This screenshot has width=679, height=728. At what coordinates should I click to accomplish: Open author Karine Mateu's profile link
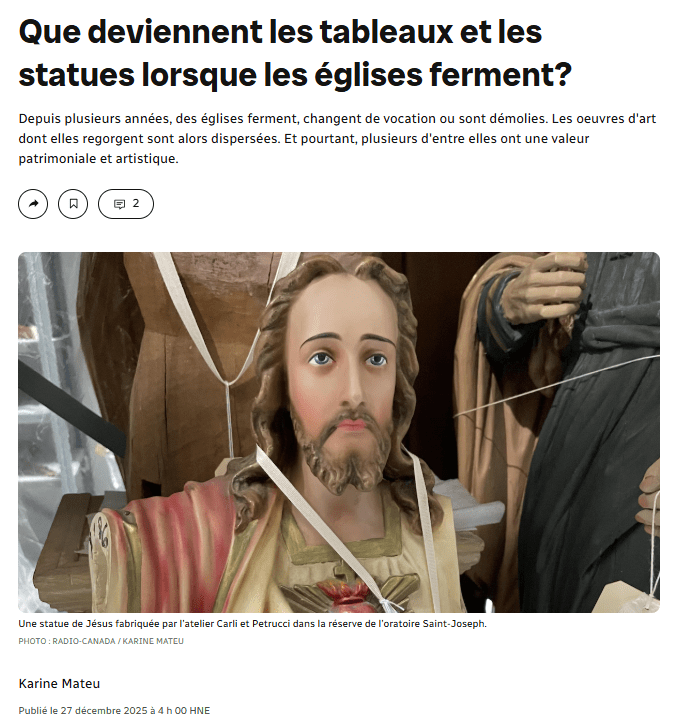tap(59, 683)
